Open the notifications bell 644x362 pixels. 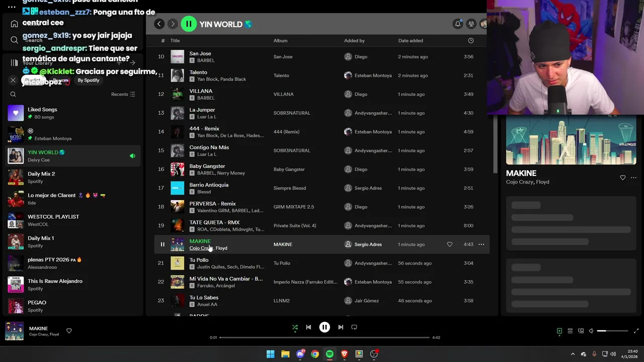click(458, 24)
